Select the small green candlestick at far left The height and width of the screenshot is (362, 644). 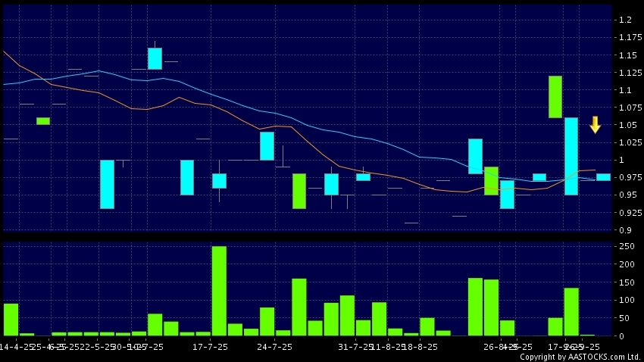43,120
